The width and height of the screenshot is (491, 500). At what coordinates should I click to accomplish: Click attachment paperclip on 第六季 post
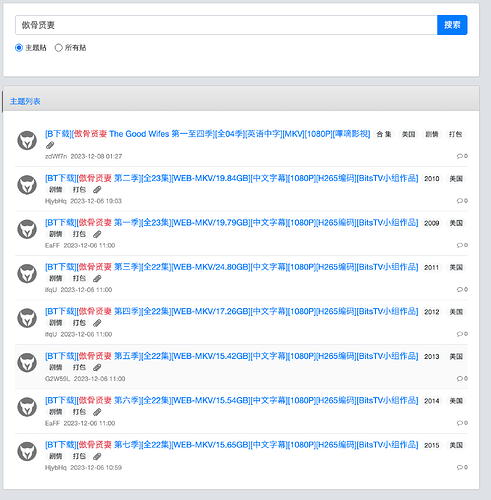[x=97, y=412]
